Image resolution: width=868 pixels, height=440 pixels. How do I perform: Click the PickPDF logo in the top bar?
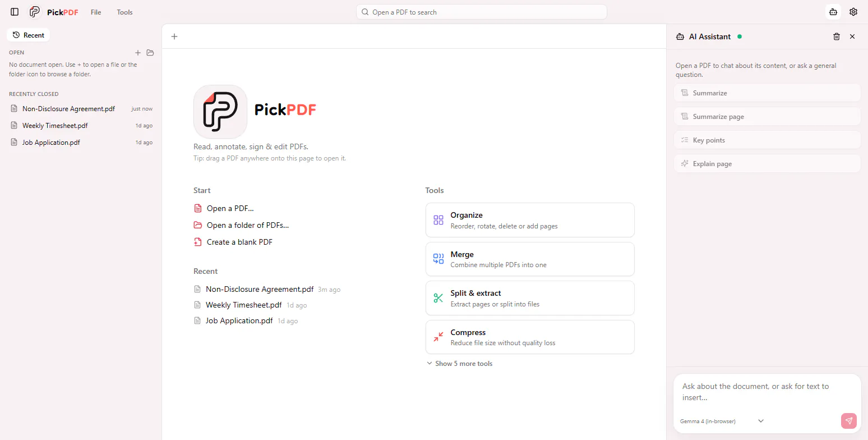54,12
